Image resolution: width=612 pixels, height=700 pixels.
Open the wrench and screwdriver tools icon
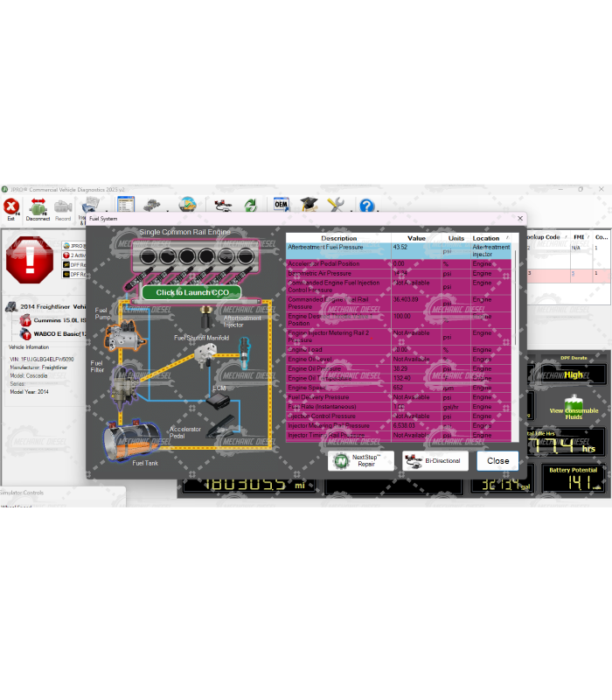(337, 205)
